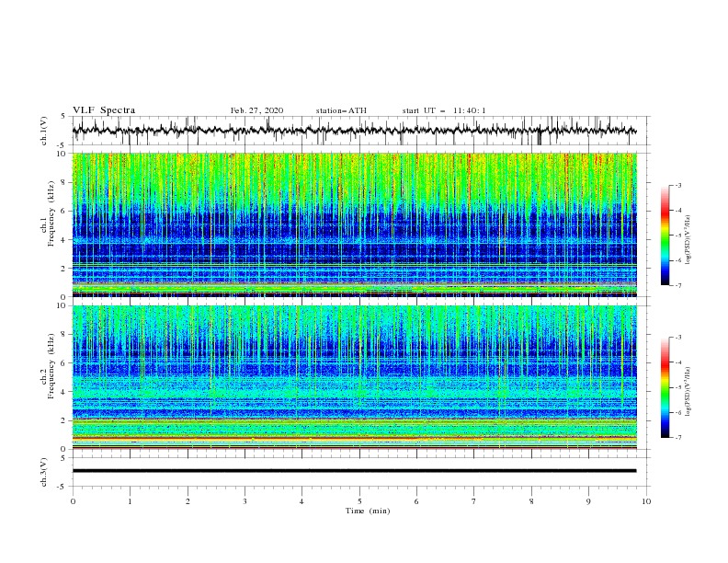Screen dimensions: 728x563
Task: Click the flat ch.3 voltage trace
Action: tap(354, 471)
